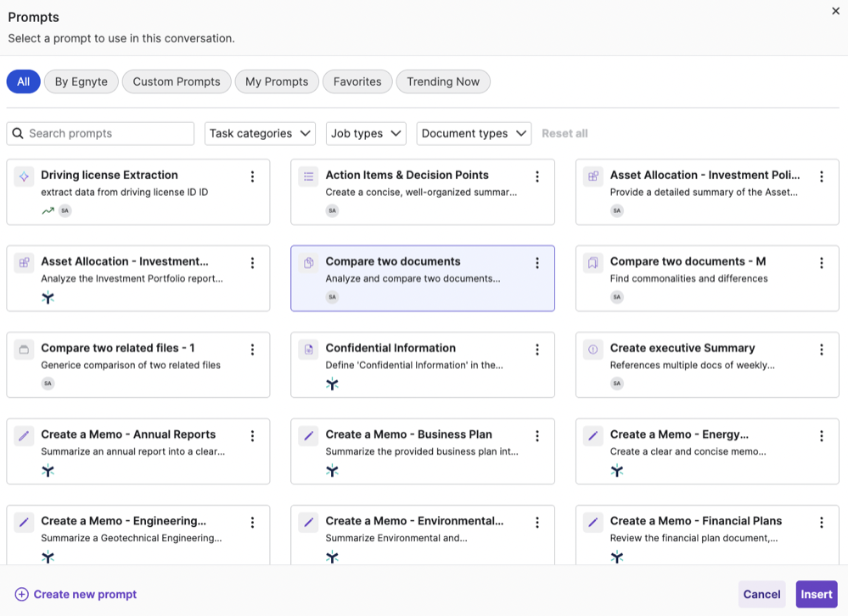Screen dimensions: 848x616
Task: Click the info icon on Create executive Summary
Action: point(592,349)
